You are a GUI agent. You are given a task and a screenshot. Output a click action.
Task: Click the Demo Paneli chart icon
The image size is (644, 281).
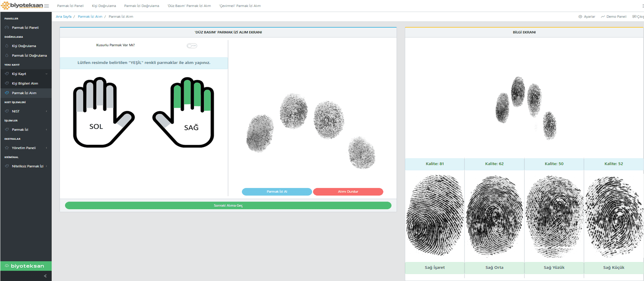point(603,17)
